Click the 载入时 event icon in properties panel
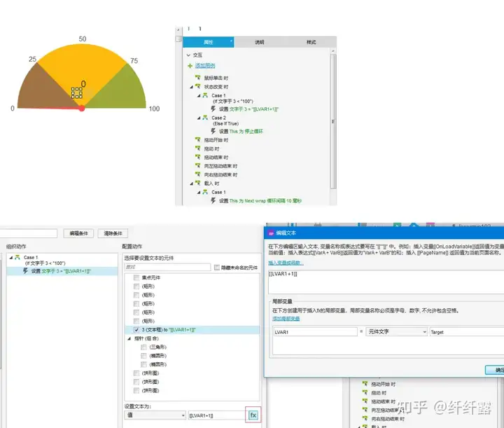 [197, 183]
